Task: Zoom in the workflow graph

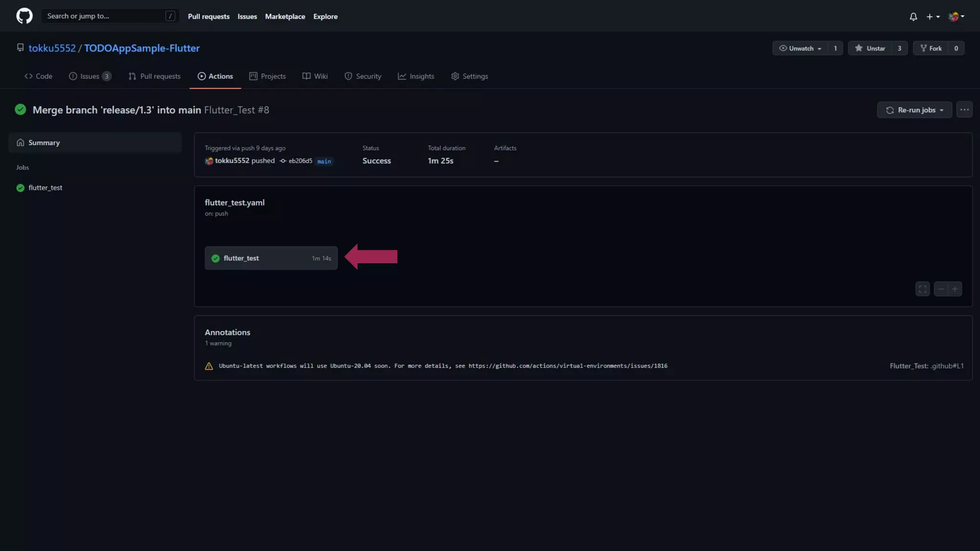Action: pyautogui.click(x=955, y=289)
